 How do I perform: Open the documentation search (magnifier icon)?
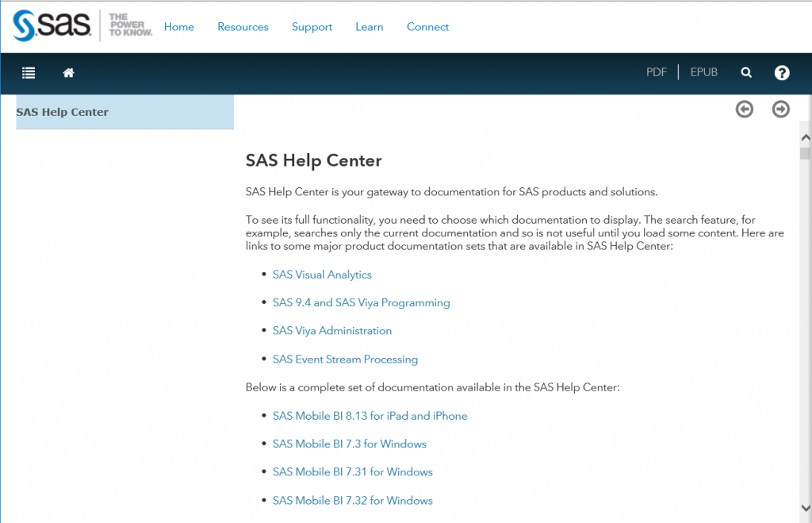click(x=745, y=72)
